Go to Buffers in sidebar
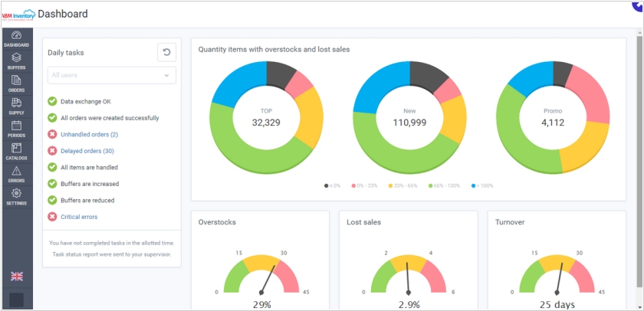 click(16, 60)
